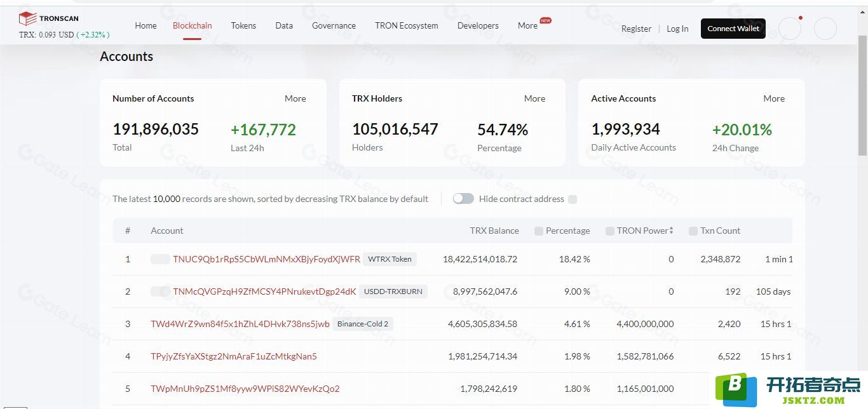Image resolution: width=868 pixels, height=409 pixels.
Task: Click the 1,993,934 daily active accounts figure
Action: [626, 130]
